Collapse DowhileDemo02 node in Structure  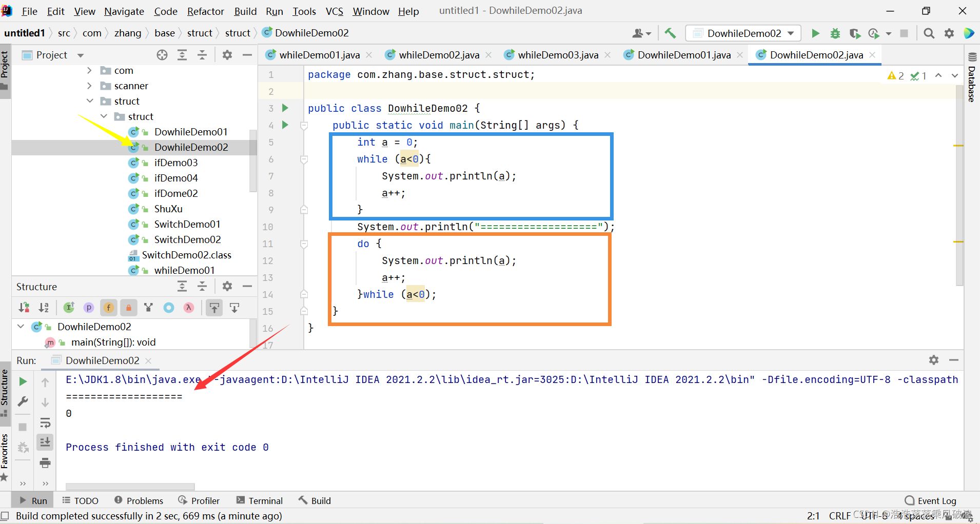click(x=21, y=327)
